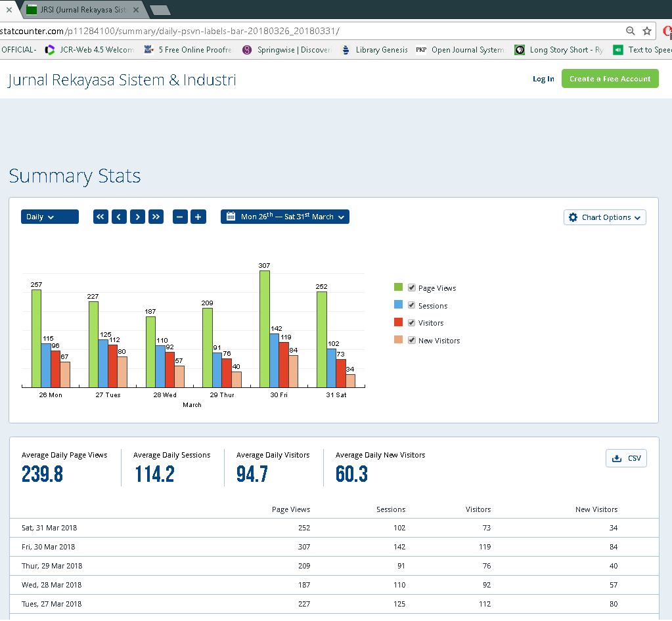Screen dimensions: 672x621
Task: Switch to the JRSI browser tab
Action: pyautogui.click(x=82, y=10)
